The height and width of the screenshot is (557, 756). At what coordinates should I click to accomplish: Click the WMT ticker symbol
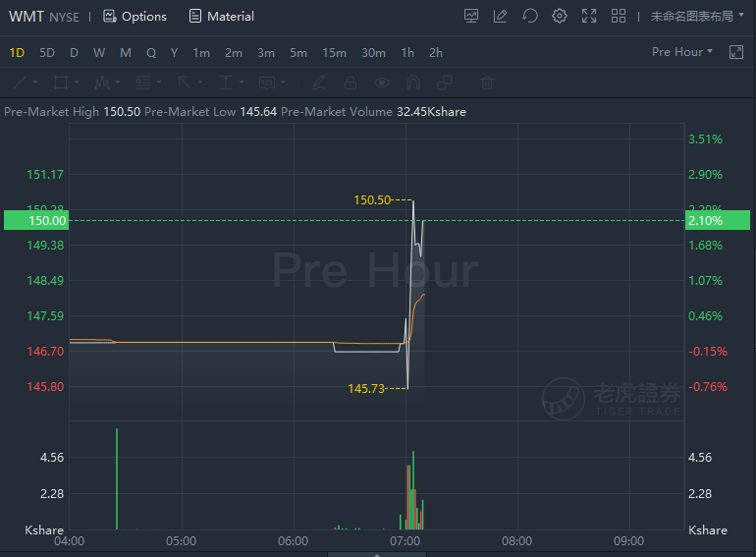(27, 17)
